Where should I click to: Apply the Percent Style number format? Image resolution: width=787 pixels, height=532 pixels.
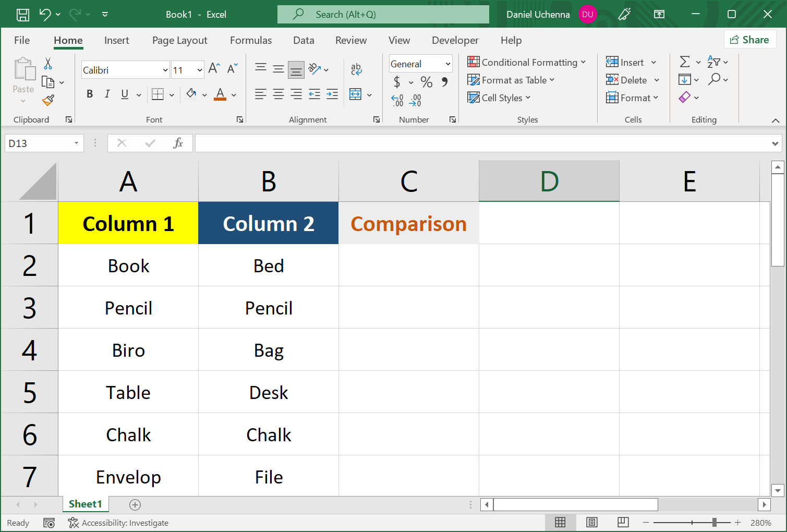[x=426, y=82]
